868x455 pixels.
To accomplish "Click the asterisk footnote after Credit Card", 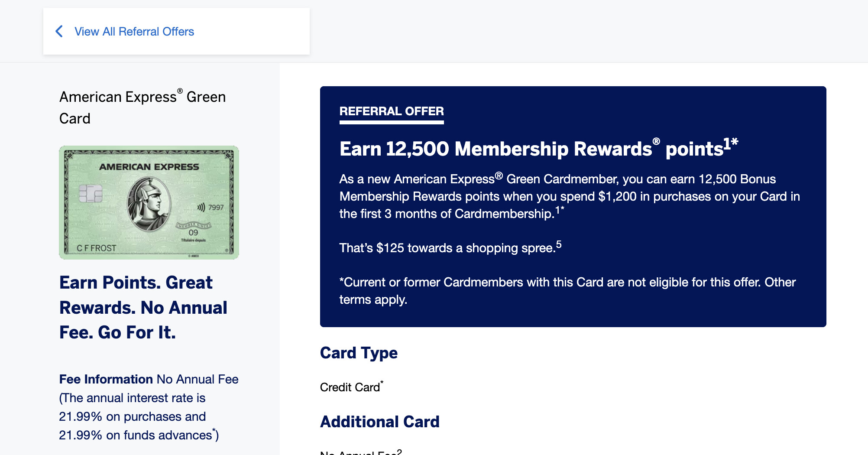I will point(382,382).
